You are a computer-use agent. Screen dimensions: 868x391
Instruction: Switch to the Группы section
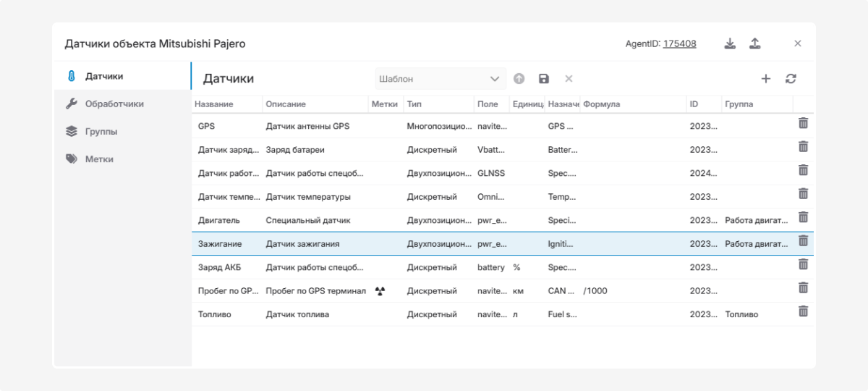[x=101, y=132]
